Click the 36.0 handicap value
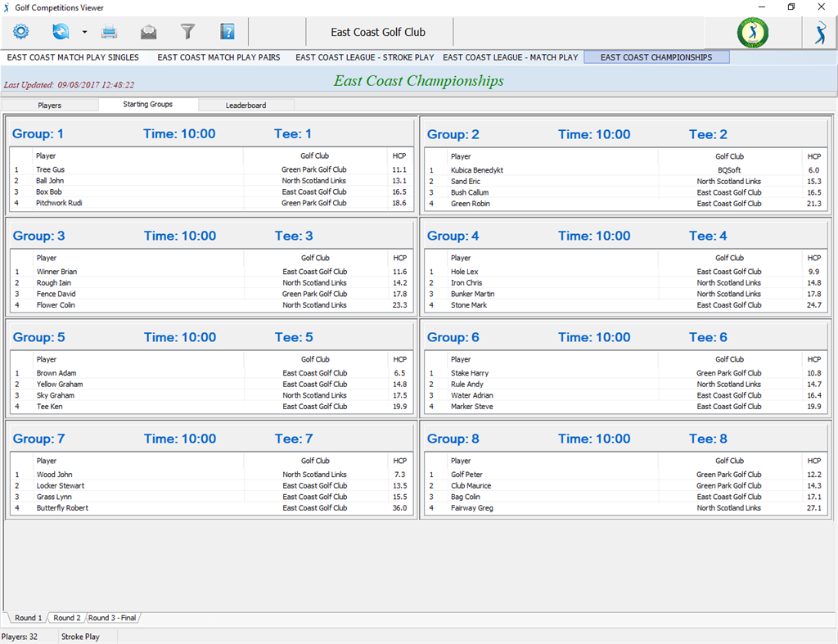This screenshot has height=644, width=838. [399, 508]
